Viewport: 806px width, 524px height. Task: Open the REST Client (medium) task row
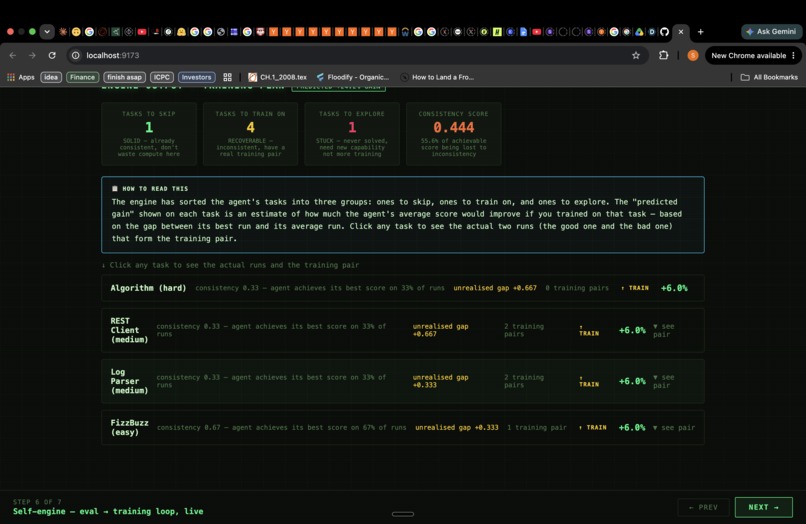click(x=402, y=330)
